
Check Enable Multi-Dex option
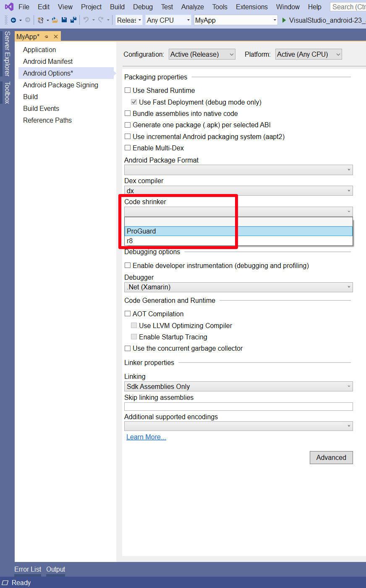[x=128, y=148]
